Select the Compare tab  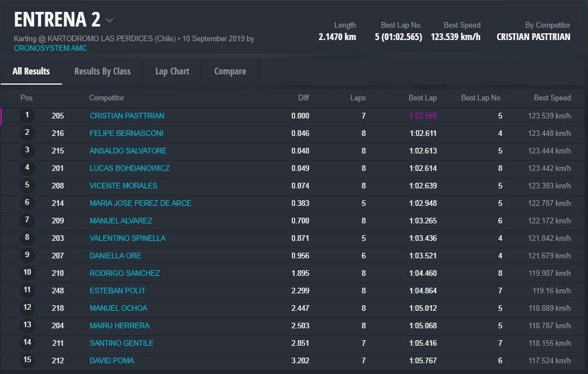230,71
